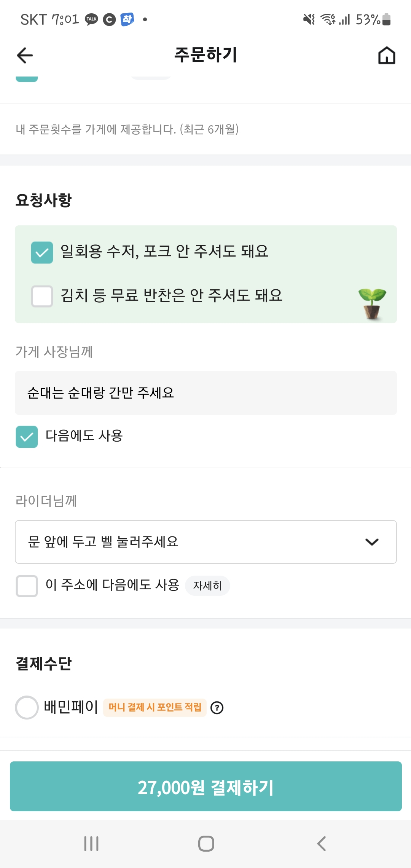Screen dimensions: 411x868
Task: Tap the KakaoTalk notification icon
Action: (91, 19)
